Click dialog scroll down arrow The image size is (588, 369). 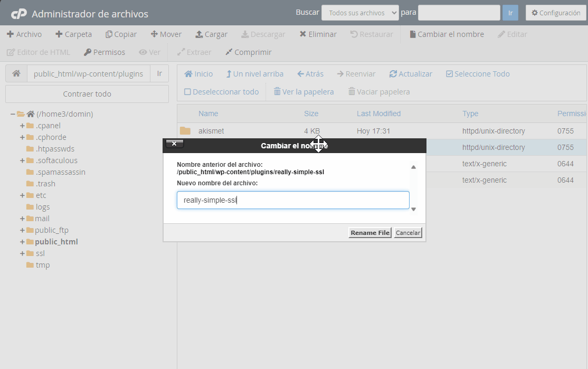tap(414, 209)
